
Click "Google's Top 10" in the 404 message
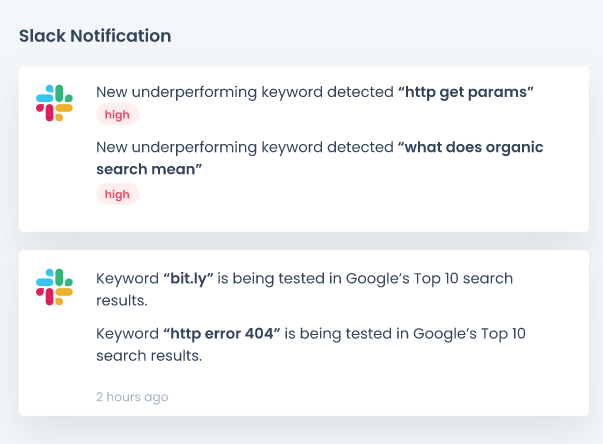(469, 334)
